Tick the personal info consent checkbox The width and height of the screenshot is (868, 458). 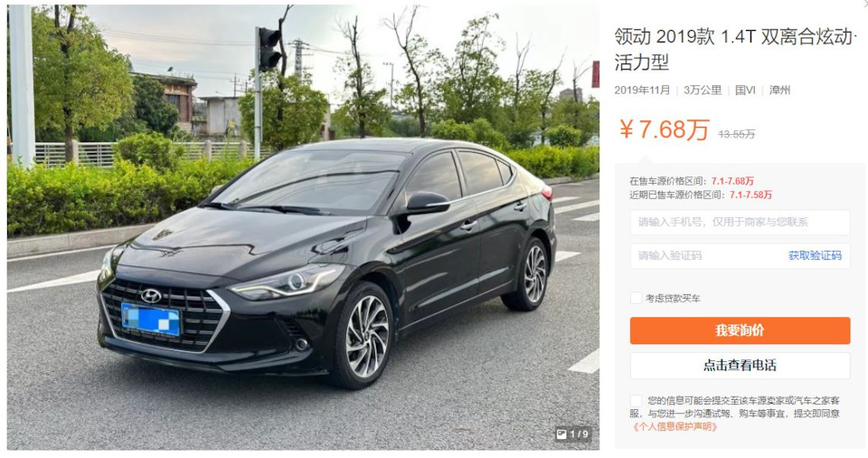tap(636, 400)
